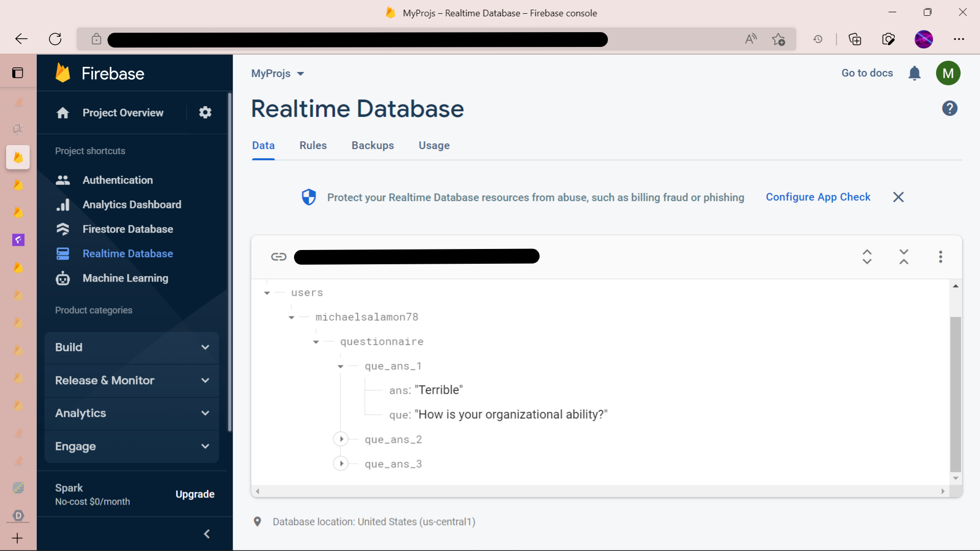The height and width of the screenshot is (551, 980).
Task: Switch to the Rules tab
Action: point(313,145)
